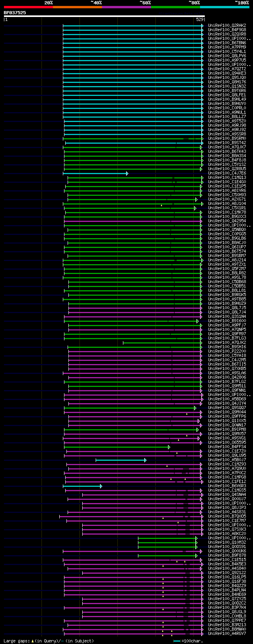Select the UniRef100_C5X1R1 label

coord(227,208)
